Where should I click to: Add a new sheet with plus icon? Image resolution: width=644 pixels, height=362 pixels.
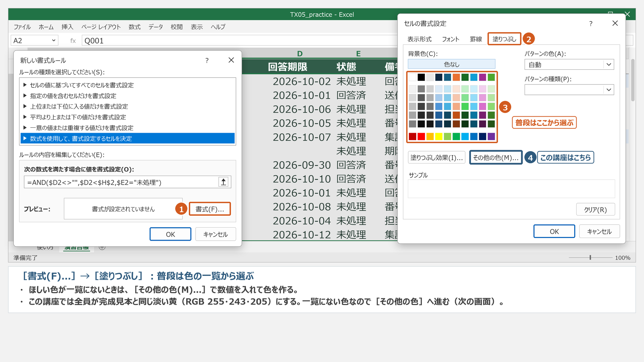pos(102,247)
